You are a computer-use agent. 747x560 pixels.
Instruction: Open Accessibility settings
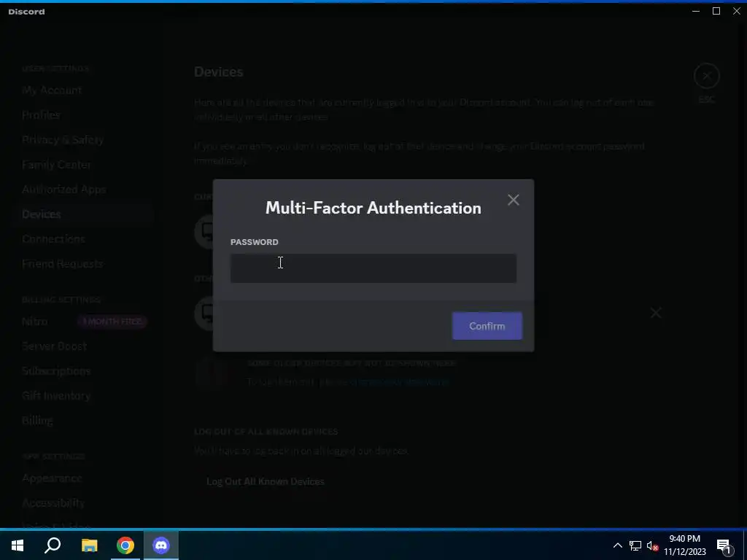(x=53, y=503)
